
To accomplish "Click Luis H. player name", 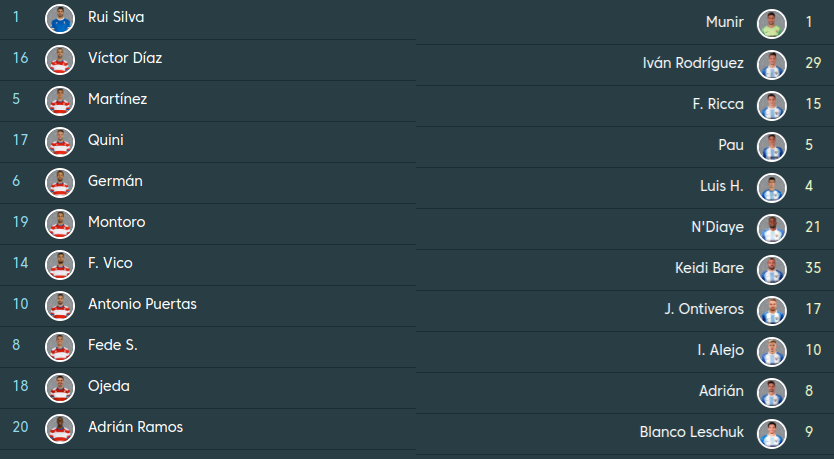I will click(722, 186).
